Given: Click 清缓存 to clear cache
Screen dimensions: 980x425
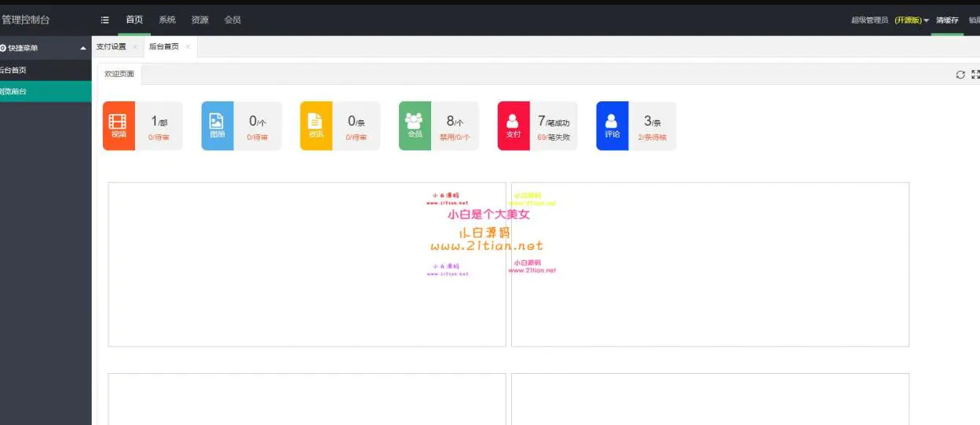Looking at the screenshot, I should point(947,20).
